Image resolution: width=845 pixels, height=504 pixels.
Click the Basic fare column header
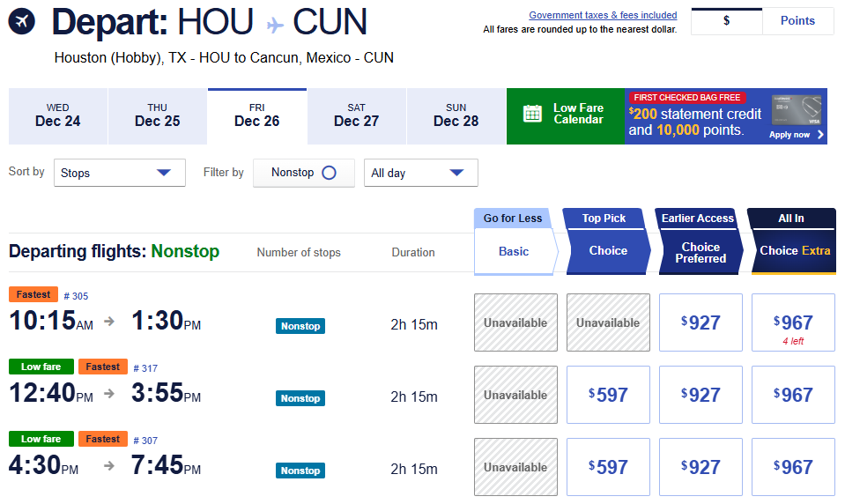click(x=514, y=251)
